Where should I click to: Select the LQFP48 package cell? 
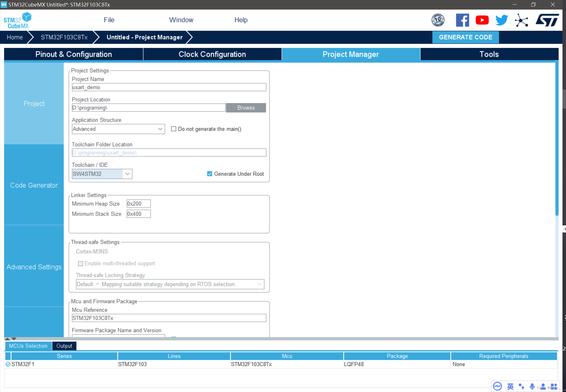coord(397,364)
